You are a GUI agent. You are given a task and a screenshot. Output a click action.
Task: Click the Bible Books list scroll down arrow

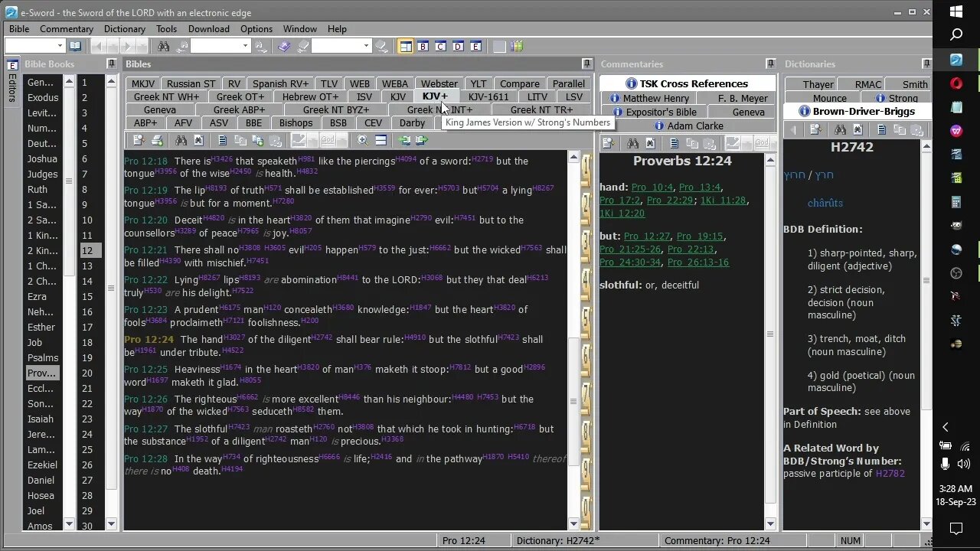[70, 524]
